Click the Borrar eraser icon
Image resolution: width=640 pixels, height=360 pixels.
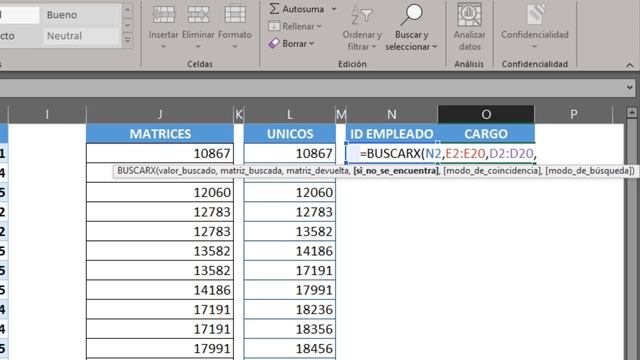tap(274, 43)
